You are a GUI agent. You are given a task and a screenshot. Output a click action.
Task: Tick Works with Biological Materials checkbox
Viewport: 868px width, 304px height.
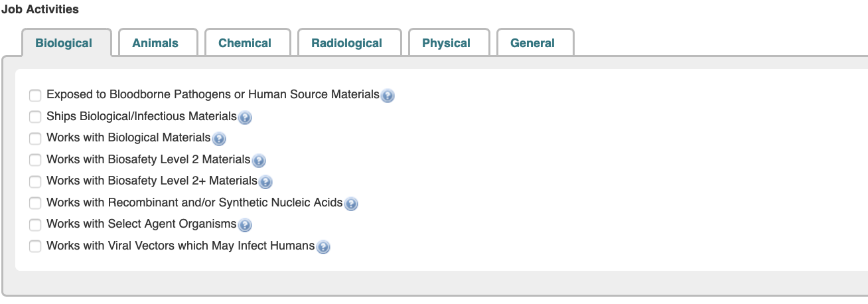tap(35, 139)
